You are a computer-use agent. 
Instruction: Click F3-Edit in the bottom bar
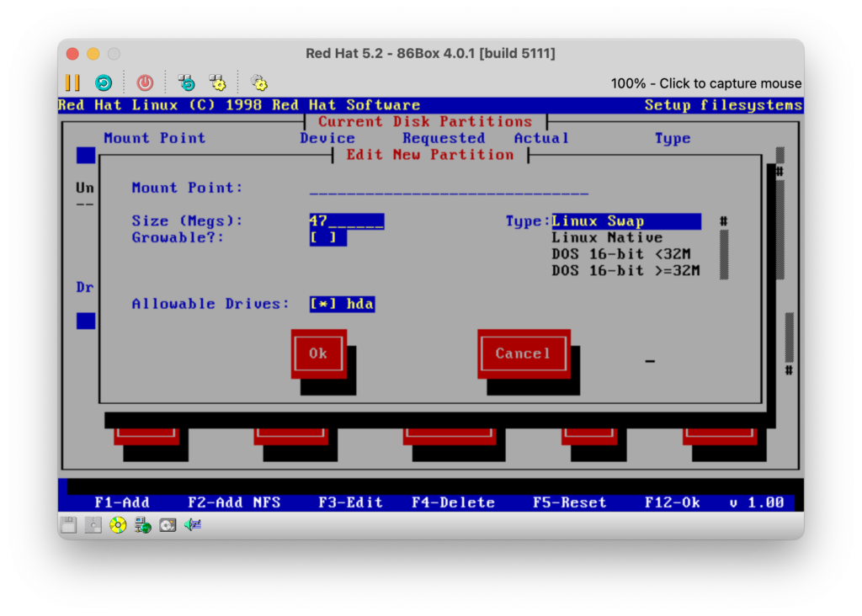point(351,502)
